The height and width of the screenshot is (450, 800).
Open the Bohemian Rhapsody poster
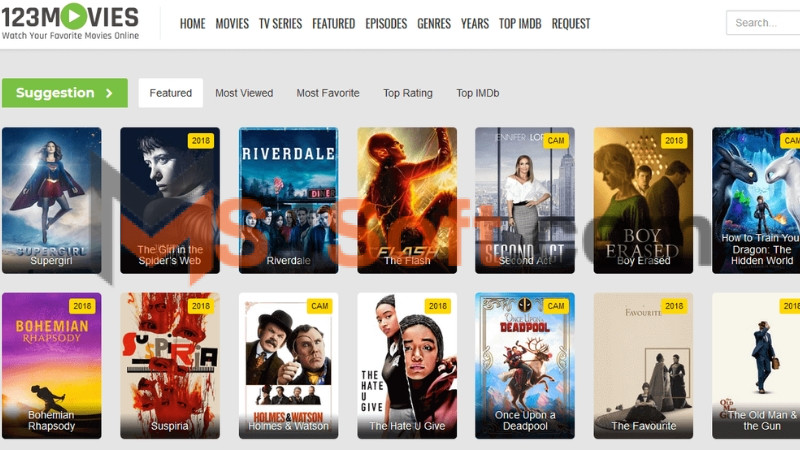52,366
